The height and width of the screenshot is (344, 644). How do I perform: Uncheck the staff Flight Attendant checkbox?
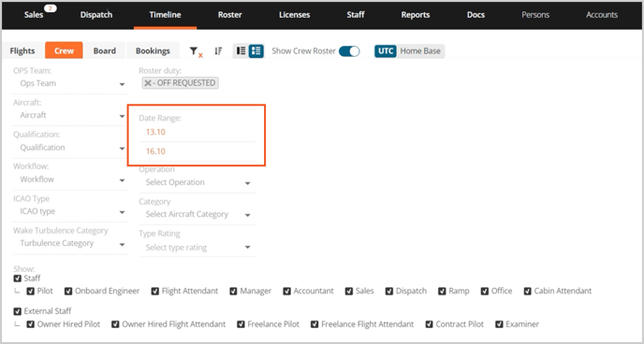(154, 291)
